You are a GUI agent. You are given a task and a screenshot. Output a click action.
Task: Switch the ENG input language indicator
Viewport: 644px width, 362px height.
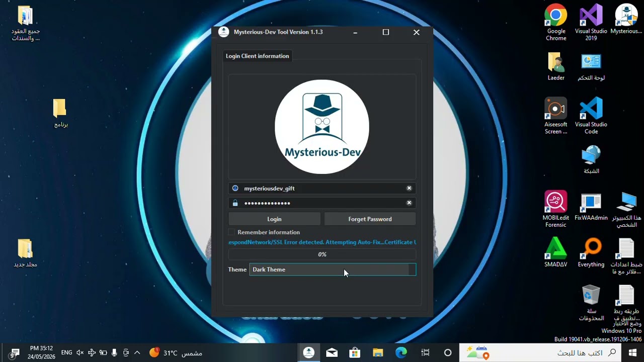click(66, 353)
